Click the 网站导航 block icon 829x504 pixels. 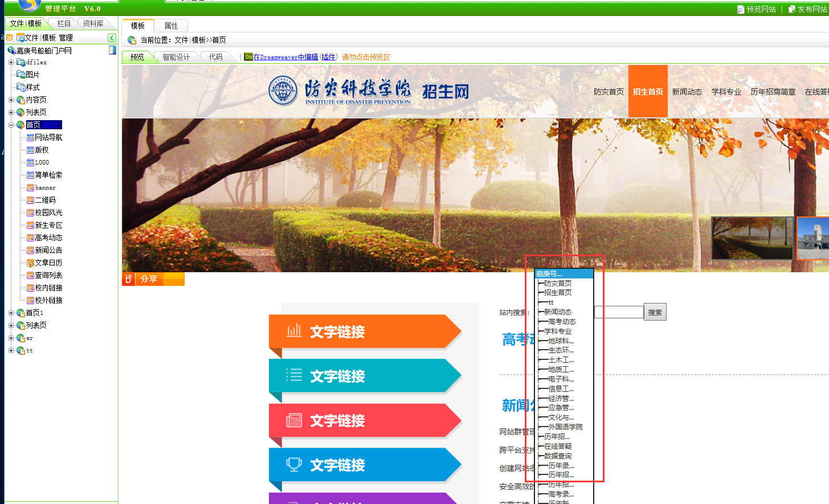click(30, 137)
